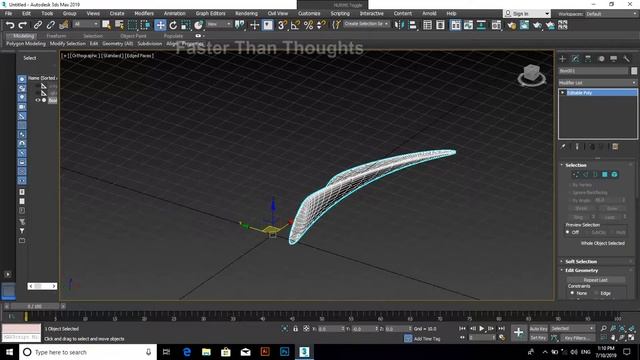Click the Select and Place icon
The width and height of the screenshot is (640, 360).
[198, 25]
